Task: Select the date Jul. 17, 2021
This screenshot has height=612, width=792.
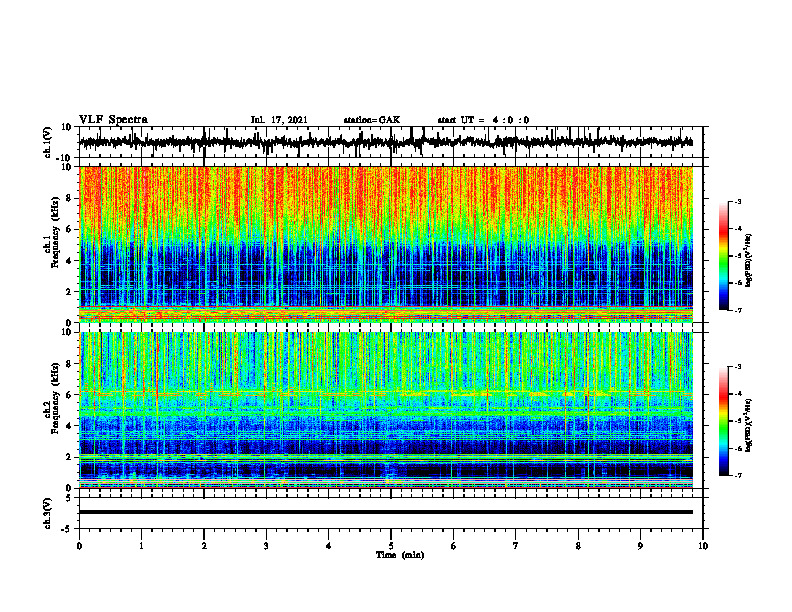Action: (279, 120)
